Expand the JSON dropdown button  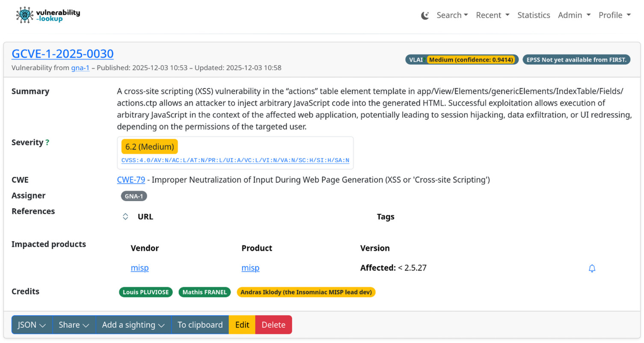pos(32,325)
